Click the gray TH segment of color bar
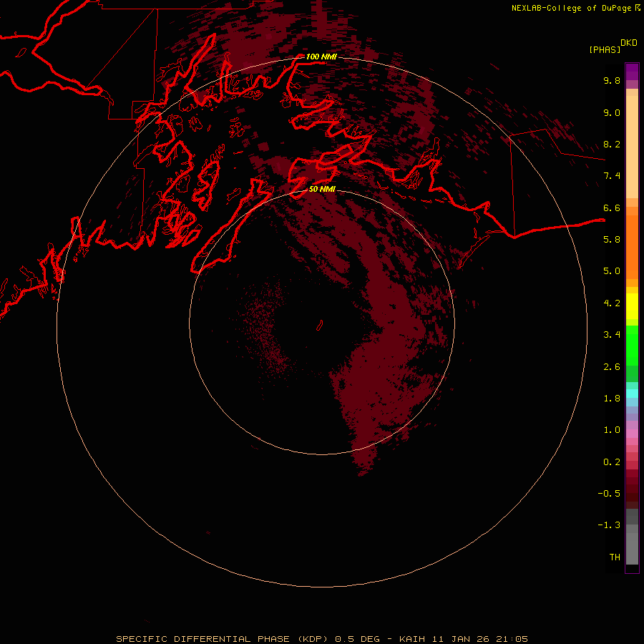Image resolution: width=644 pixels, height=644 pixels. click(632, 548)
